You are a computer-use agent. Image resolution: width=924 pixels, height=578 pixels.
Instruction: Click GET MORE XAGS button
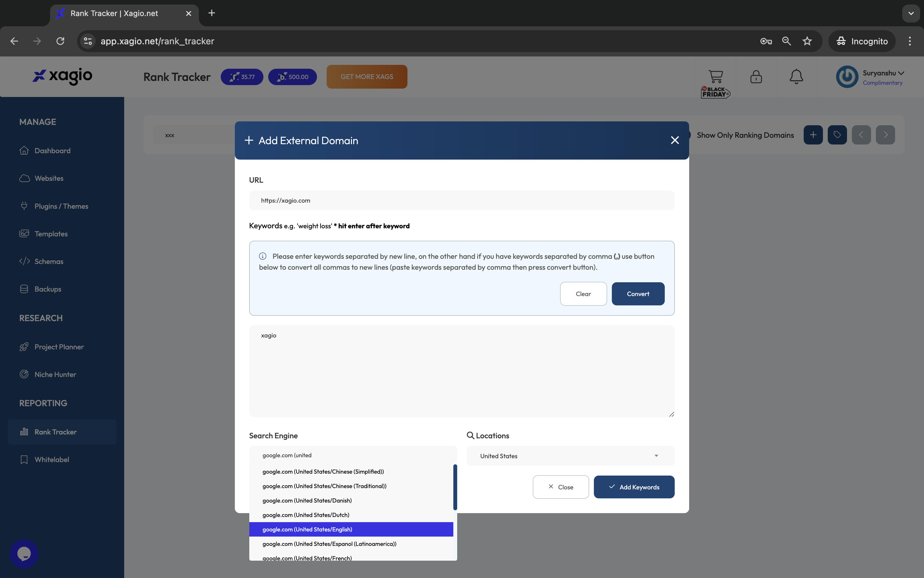(x=366, y=77)
